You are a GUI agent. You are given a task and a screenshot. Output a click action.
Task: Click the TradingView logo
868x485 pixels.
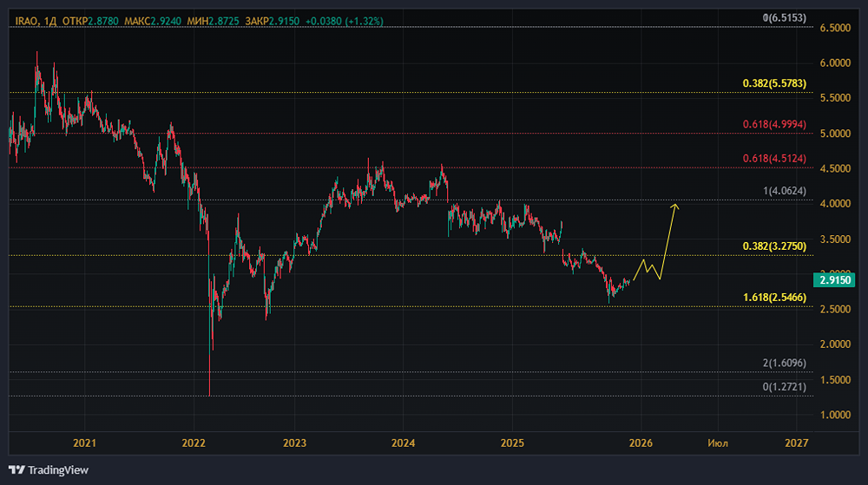click(49, 470)
